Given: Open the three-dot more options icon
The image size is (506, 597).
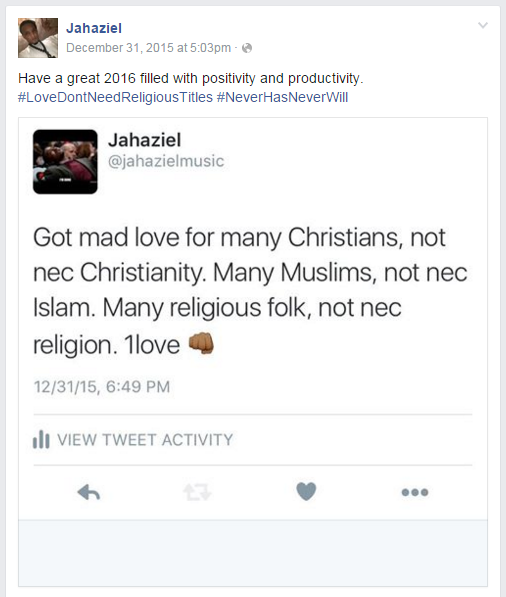Looking at the screenshot, I should pyautogui.click(x=415, y=492).
